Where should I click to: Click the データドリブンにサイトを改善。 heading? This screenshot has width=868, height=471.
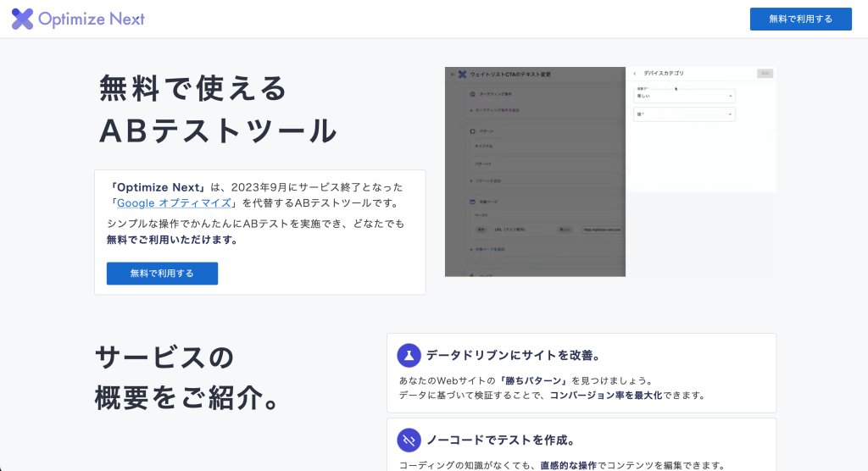[x=515, y=355]
